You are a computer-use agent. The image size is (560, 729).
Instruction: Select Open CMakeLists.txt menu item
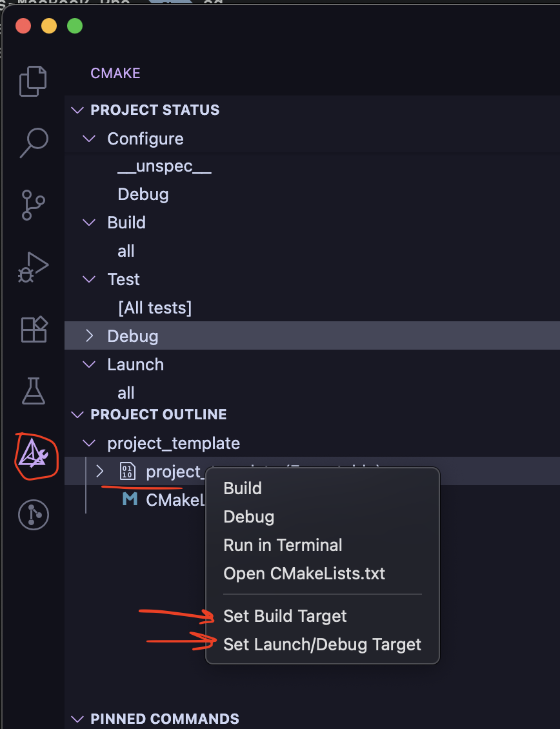(x=304, y=574)
